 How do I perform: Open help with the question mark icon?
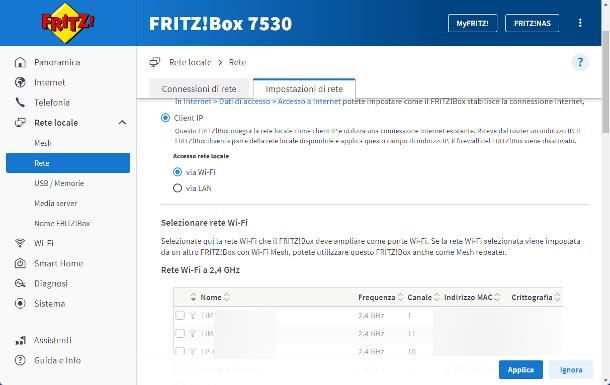click(x=580, y=62)
